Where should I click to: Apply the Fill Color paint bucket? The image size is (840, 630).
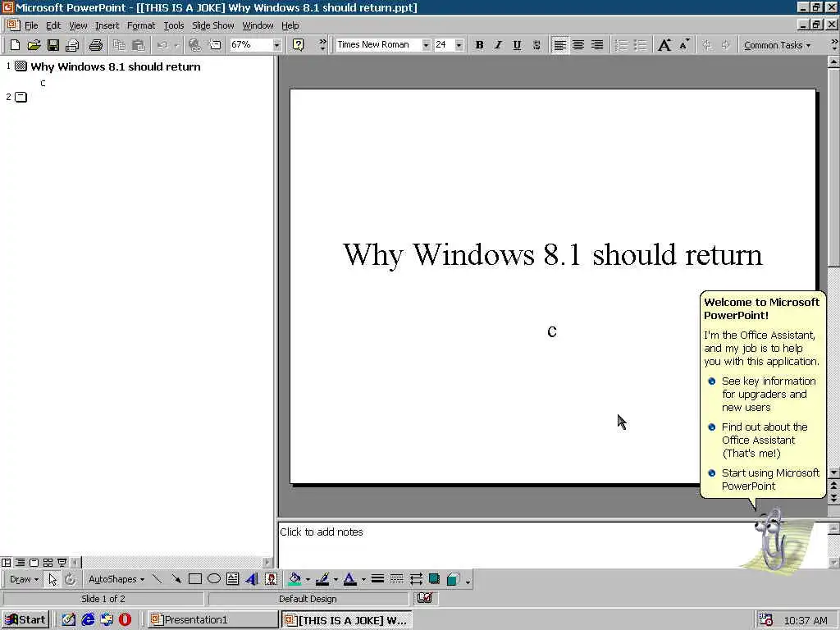294,579
